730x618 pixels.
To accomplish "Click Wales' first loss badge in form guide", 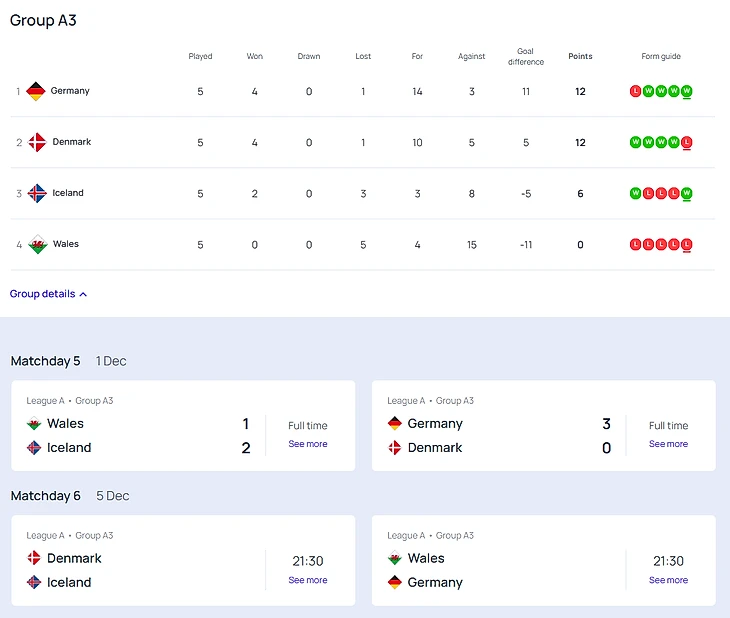I will pos(635,244).
